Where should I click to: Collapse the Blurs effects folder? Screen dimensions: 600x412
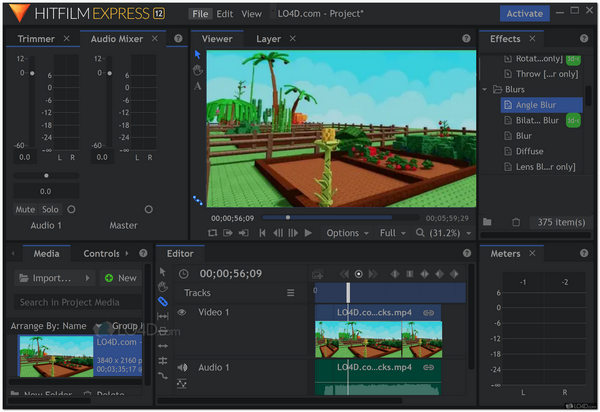484,90
